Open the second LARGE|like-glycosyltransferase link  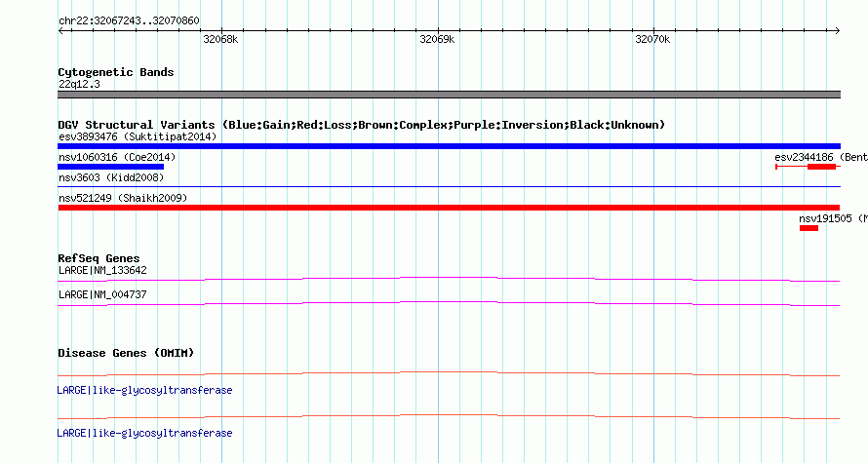point(144,433)
